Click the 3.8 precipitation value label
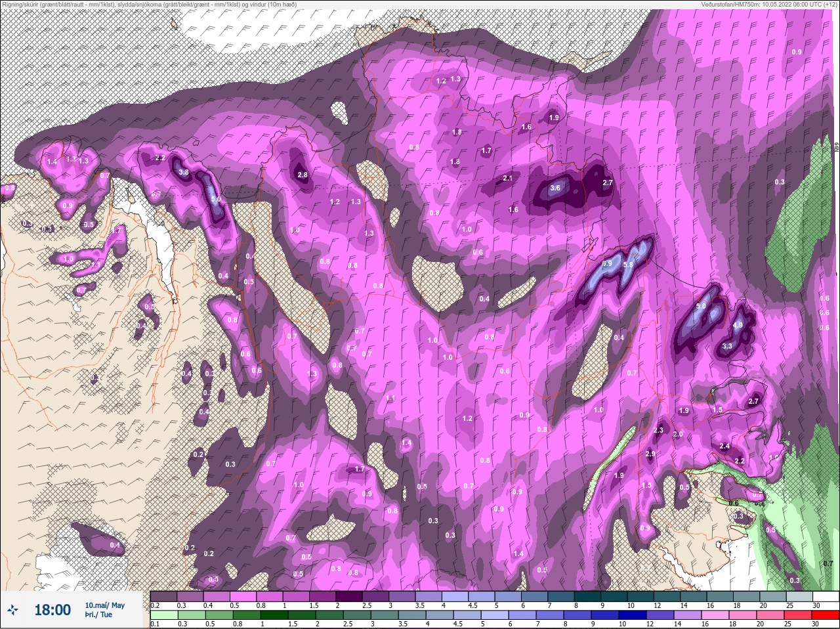840x629 pixels. click(x=184, y=173)
